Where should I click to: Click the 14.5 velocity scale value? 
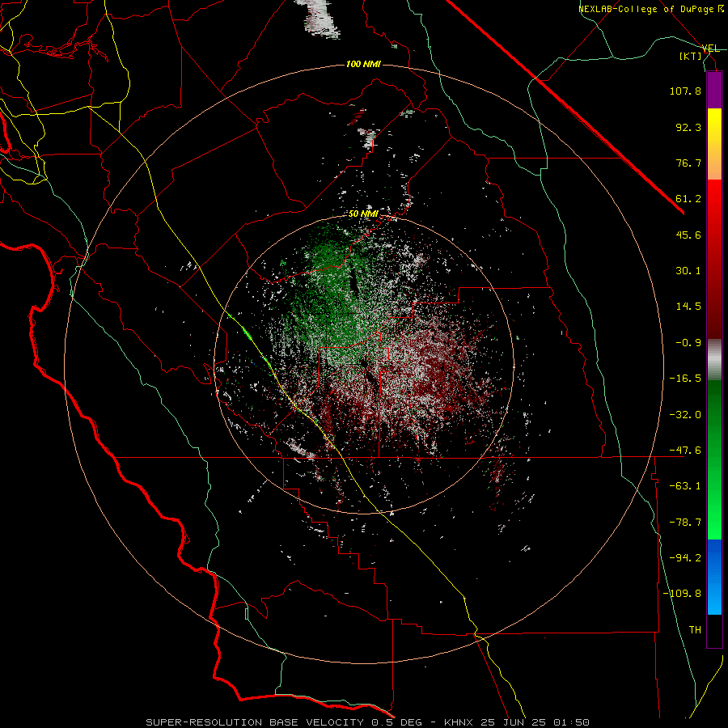[x=688, y=307]
